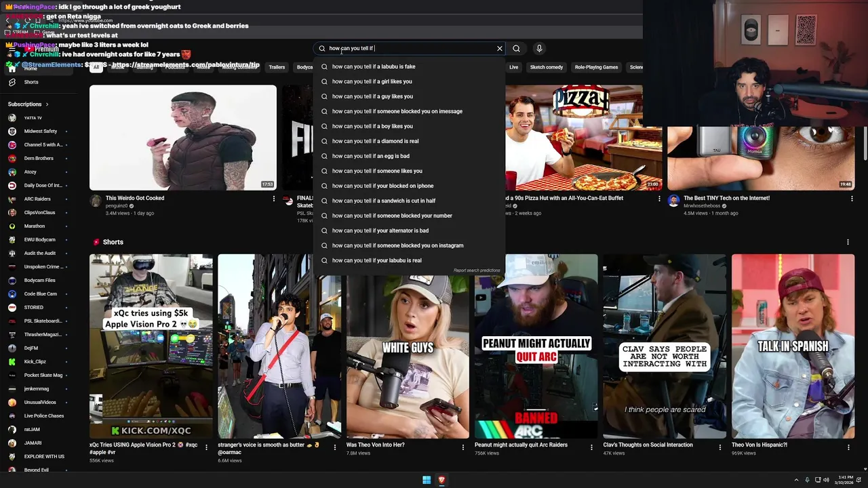Open more options for This Weirdo Got Cooked

tap(274, 199)
